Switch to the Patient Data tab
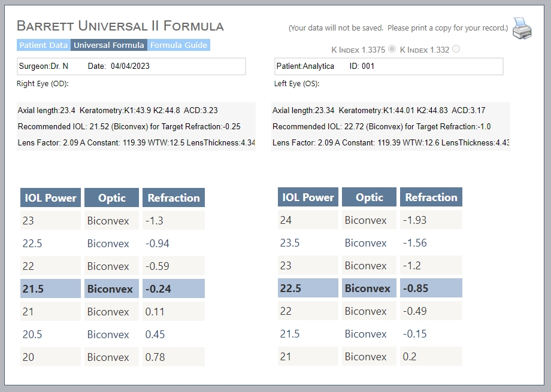 click(44, 45)
